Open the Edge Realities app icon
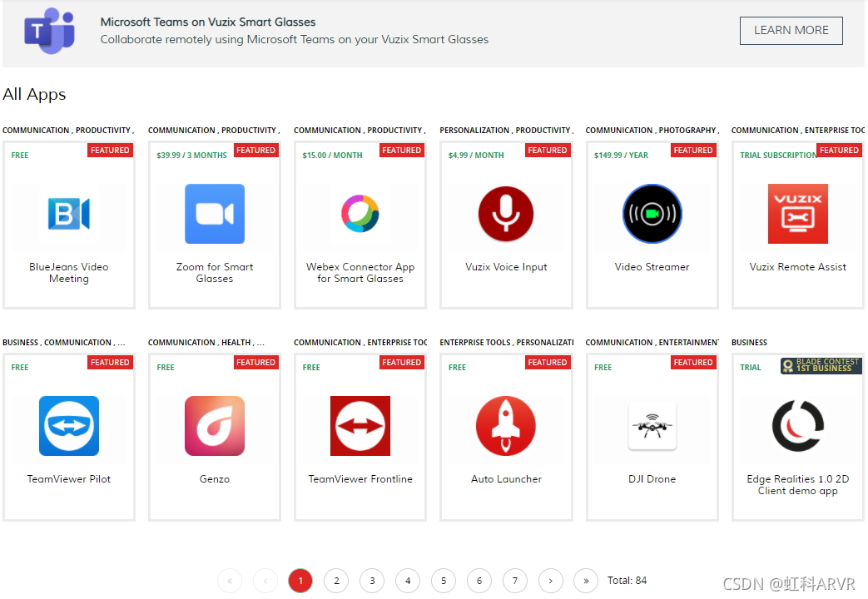Image resolution: width=868 pixels, height=599 pixels. pos(798,426)
